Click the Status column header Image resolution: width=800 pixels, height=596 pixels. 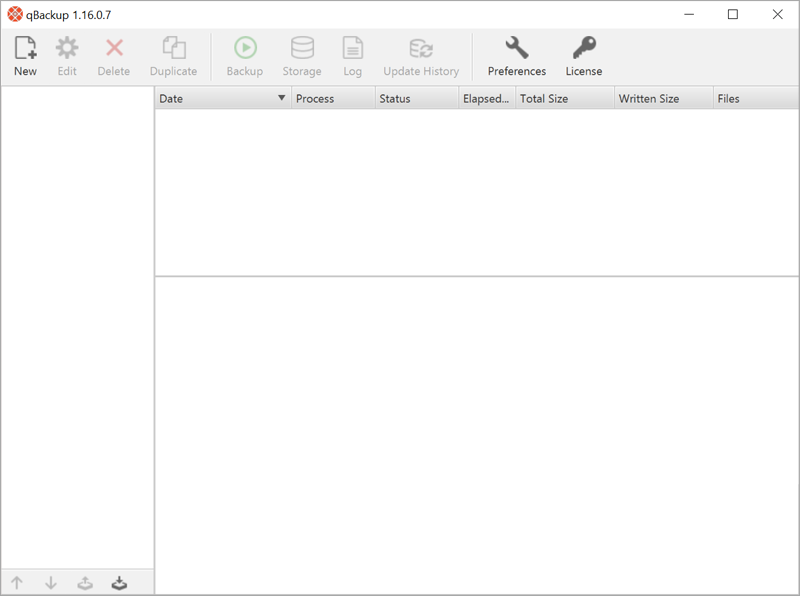pyautogui.click(x=417, y=98)
